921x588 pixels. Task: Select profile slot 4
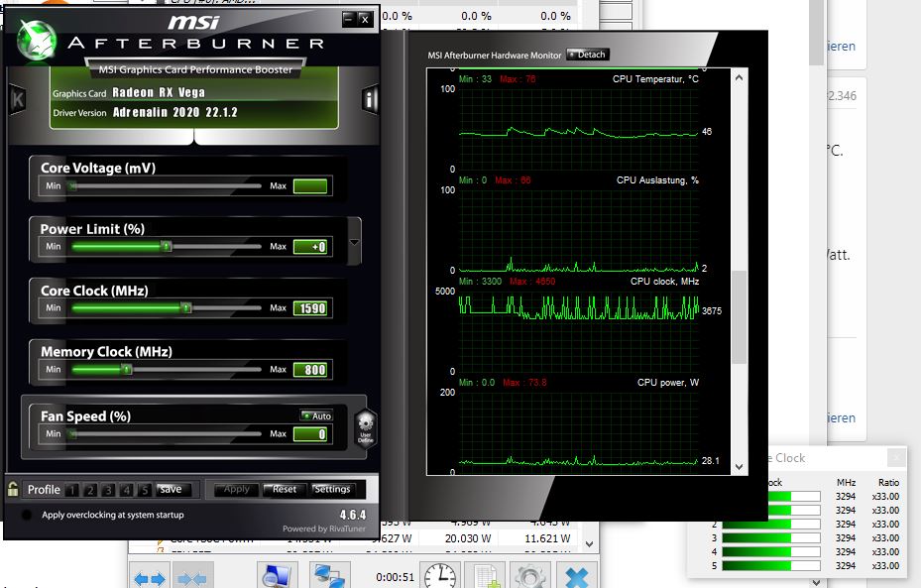126,489
